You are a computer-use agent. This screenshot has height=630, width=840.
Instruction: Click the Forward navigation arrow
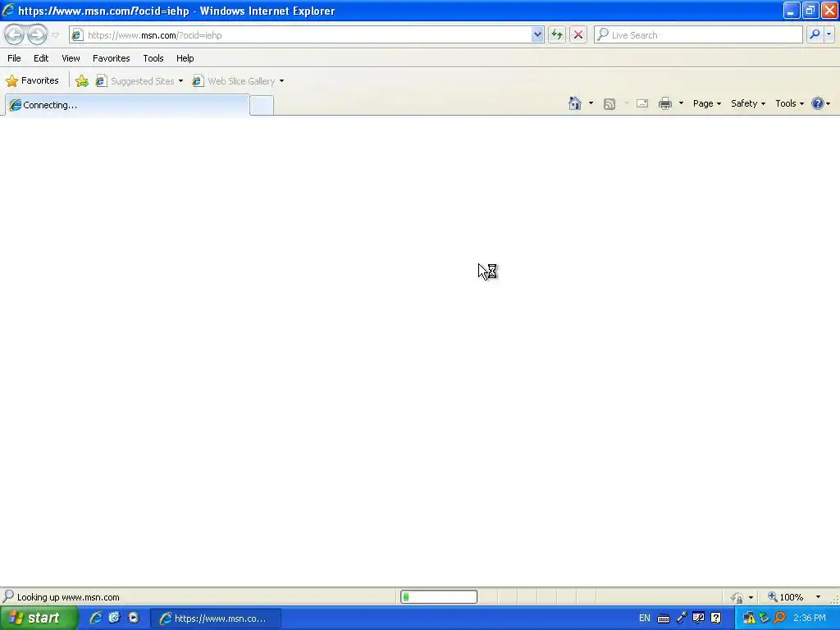click(37, 34)
